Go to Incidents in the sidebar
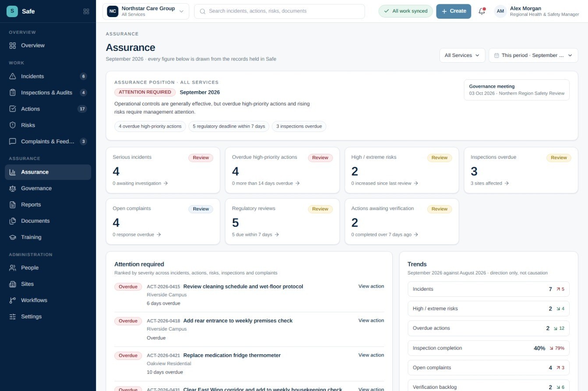The width and height of the screenshot is (588, 391). pyautogui.click(x=48, y=76)
